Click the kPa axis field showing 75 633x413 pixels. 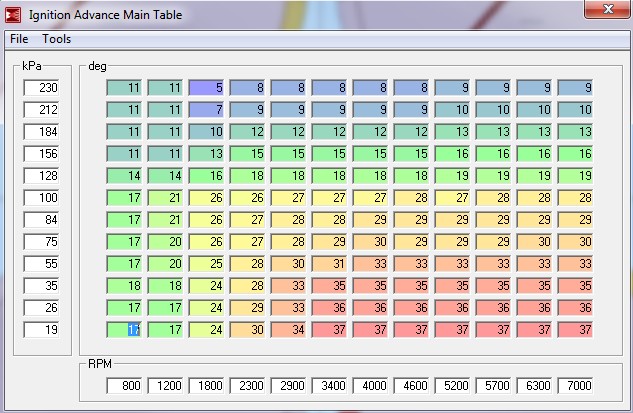click(41, 242)
